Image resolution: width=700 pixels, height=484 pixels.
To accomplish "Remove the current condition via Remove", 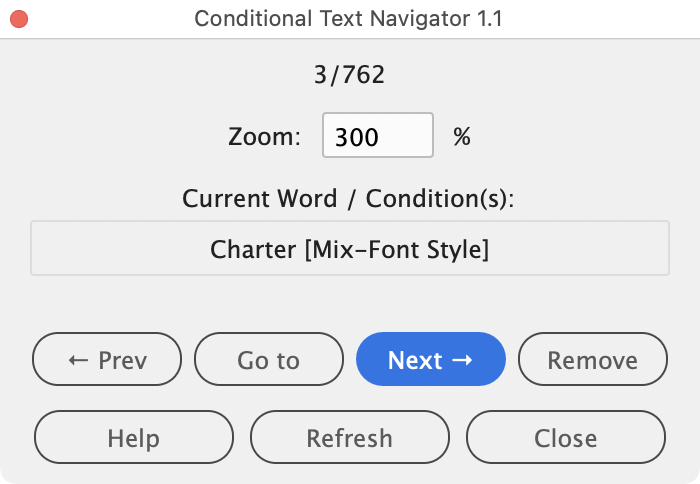I will 592,360.
